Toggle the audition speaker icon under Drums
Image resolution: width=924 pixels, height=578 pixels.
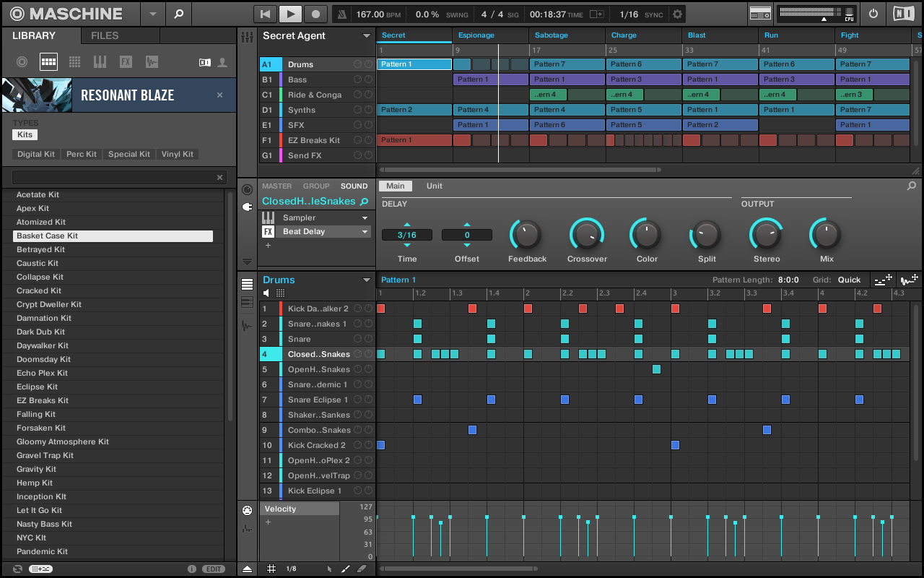point(266,293)
